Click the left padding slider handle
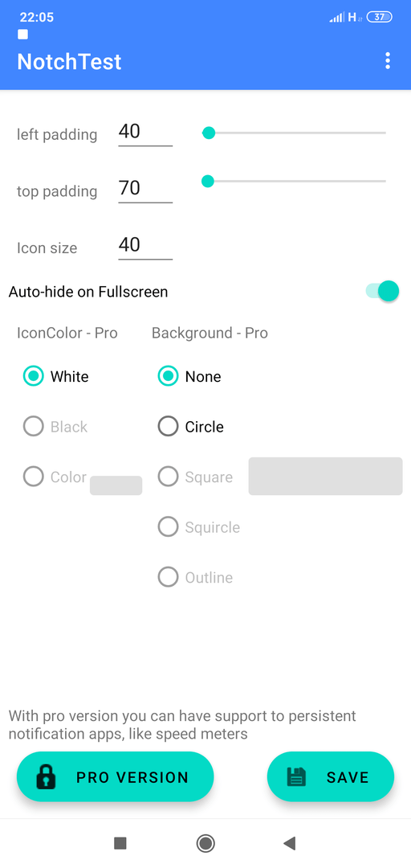This screenshot has height=868, width=411. (209, 133)
